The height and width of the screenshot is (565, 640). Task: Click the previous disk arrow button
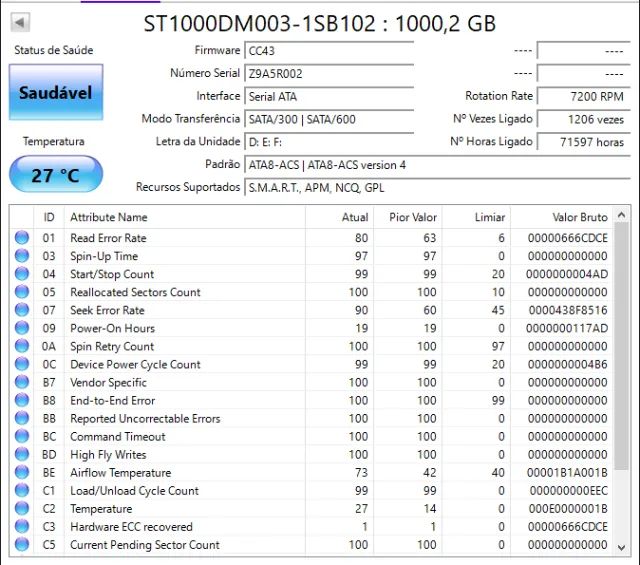tap(20, 22)
